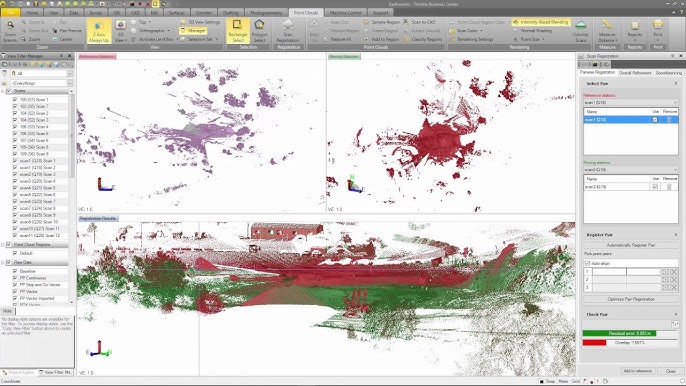Viewport: 686px width, 386px height.
Task: Open the Scan Registration tool
Action: click(x=288, y=30)
